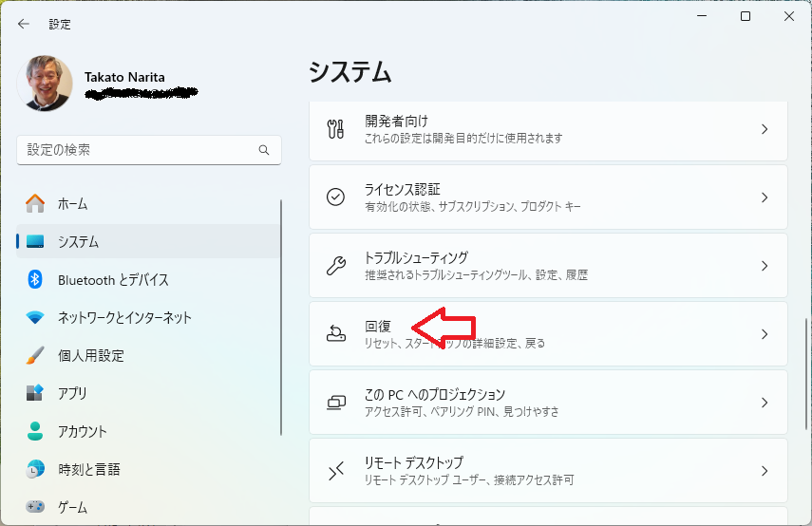This screenshot has height=526, width=812.
Task: Click the 回復 recovery icon
Action: pyautogui.click(x=336, y=333)
